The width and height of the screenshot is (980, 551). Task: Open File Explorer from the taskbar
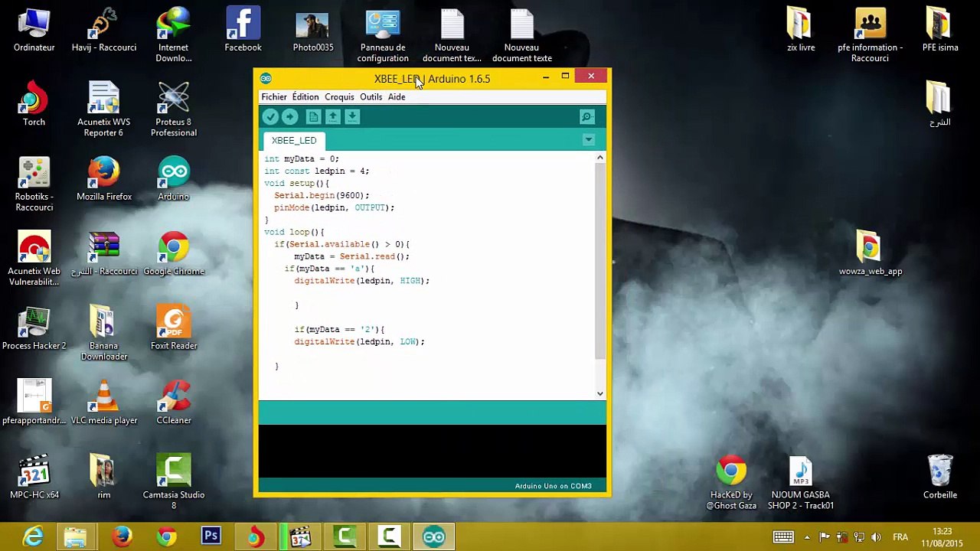point(75,537)
